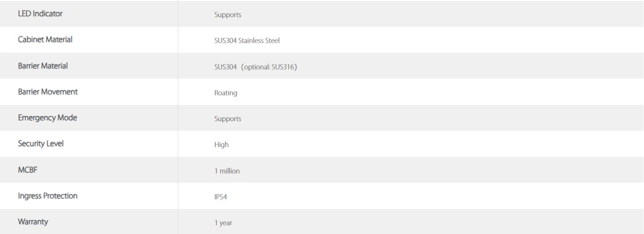Select the SUS304 Stainless Steel value

pyautogui.click(x=247, y=41)
